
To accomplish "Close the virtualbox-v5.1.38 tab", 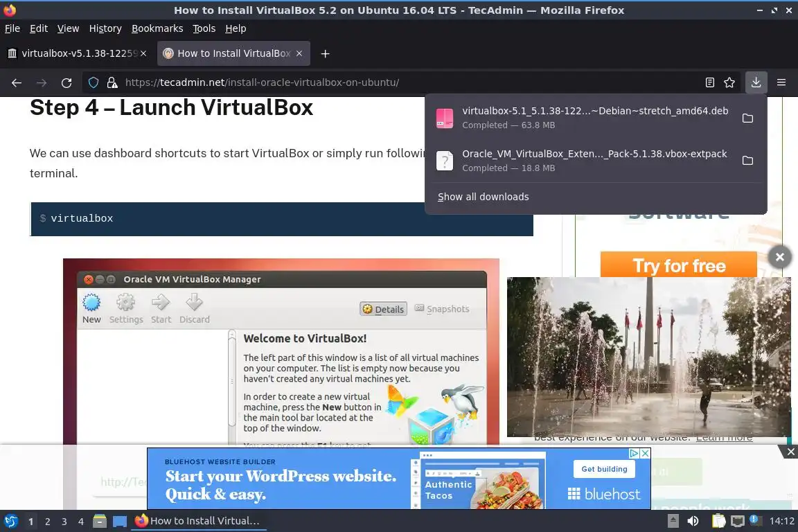I will (x=143, y=53).
